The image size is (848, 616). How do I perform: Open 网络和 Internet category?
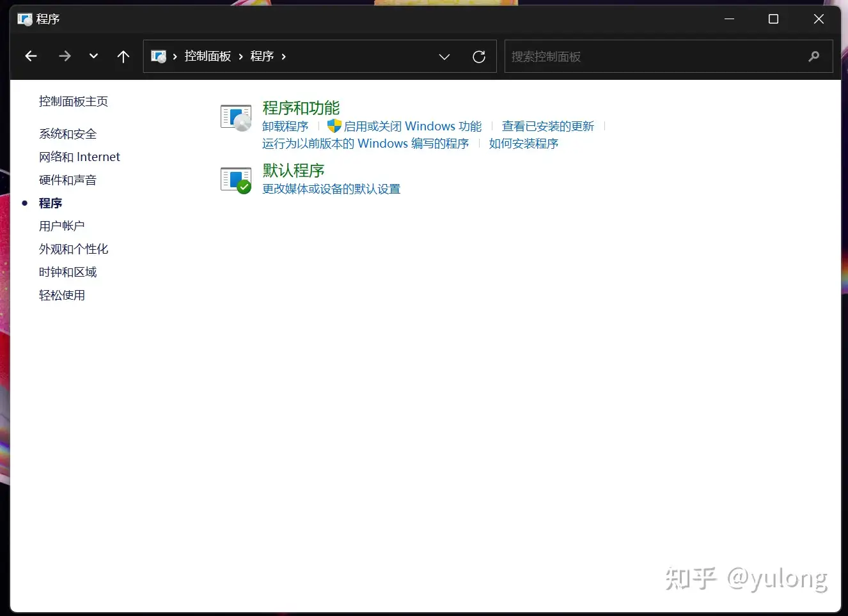pos(79,157)
